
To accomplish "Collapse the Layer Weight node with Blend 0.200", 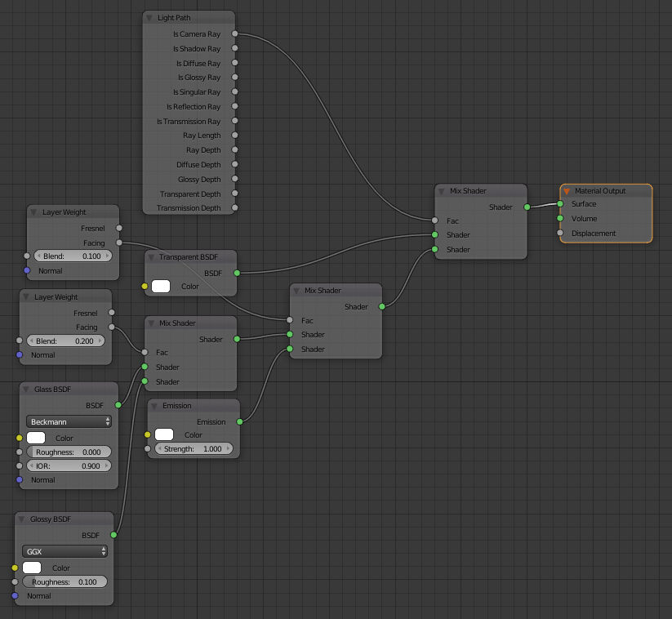I will click(x=25, y=297).
